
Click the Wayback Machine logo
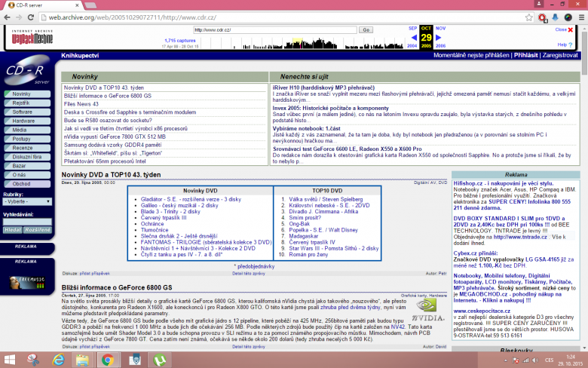coord(32,37)
